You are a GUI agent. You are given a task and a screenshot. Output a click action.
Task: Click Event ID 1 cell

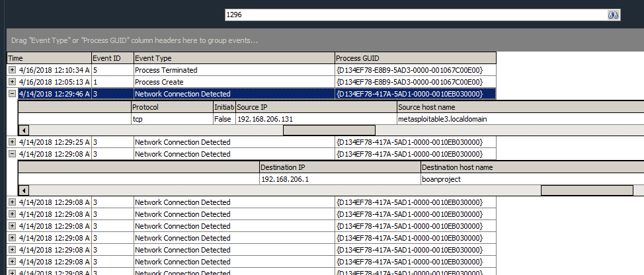tap(112, 82)
